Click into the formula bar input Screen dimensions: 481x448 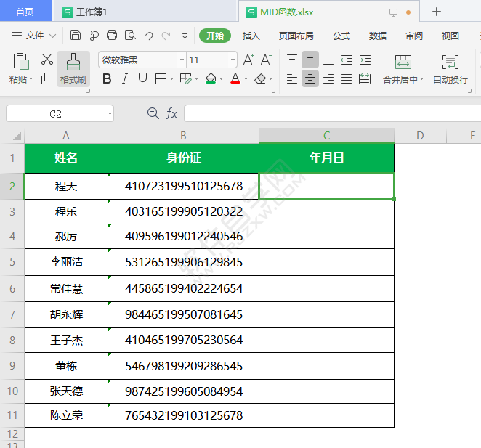(333, 113)
